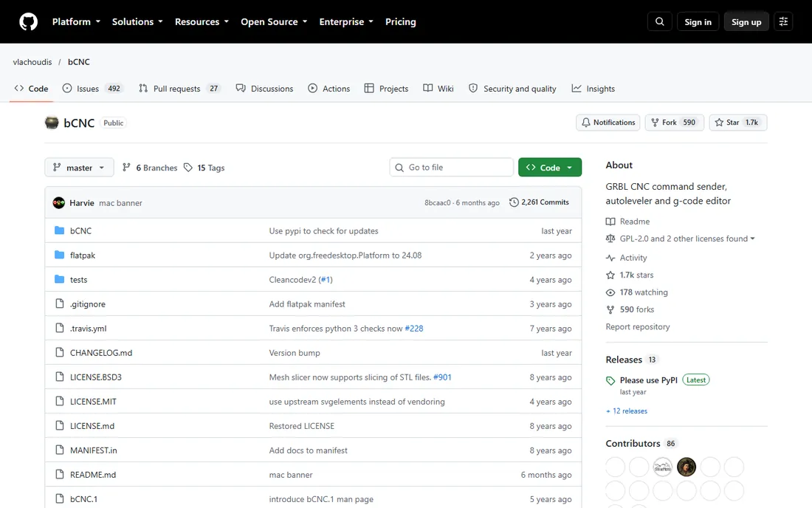Expand the Enterprise menu
The image size is (812, 508).
click(346, 21)
